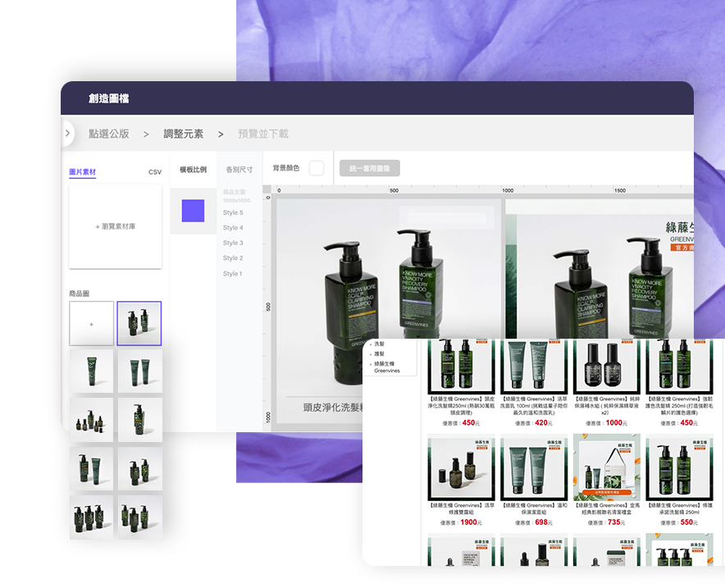Select the single tube product thumbnail

[92, 371]
